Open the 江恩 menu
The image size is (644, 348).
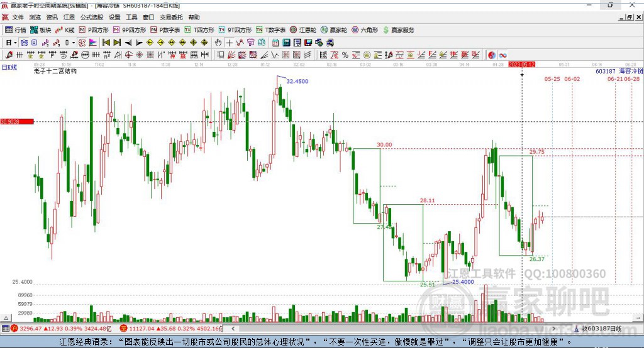[x=69, y=17]
